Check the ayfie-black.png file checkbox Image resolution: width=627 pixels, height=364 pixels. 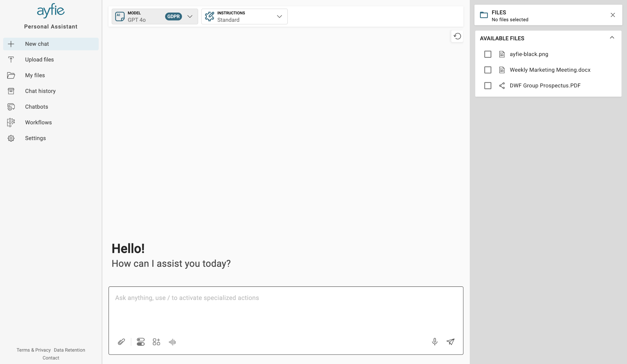pyautogui.click(x=488, y=54)
